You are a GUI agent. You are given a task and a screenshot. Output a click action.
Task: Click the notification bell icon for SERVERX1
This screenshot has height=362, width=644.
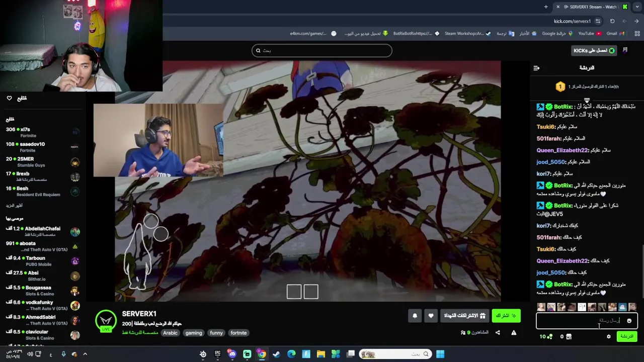pyautogui.click(x=415, y=316)
